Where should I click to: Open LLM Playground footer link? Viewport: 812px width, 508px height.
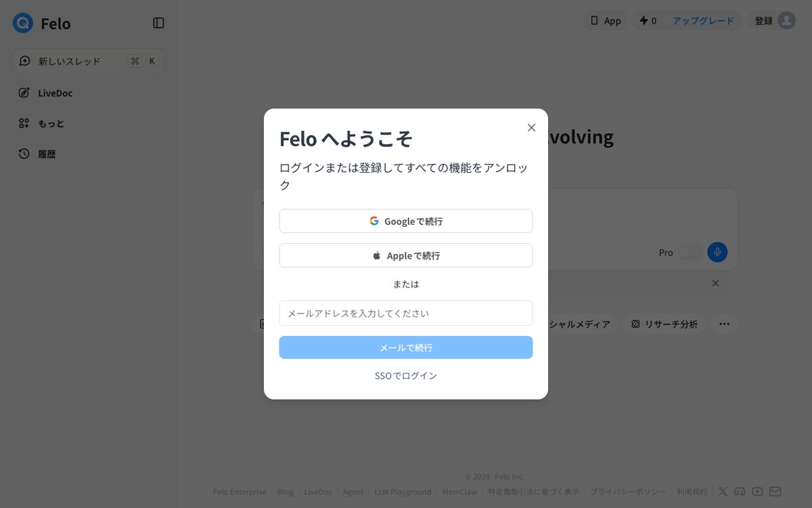[403, 492]
